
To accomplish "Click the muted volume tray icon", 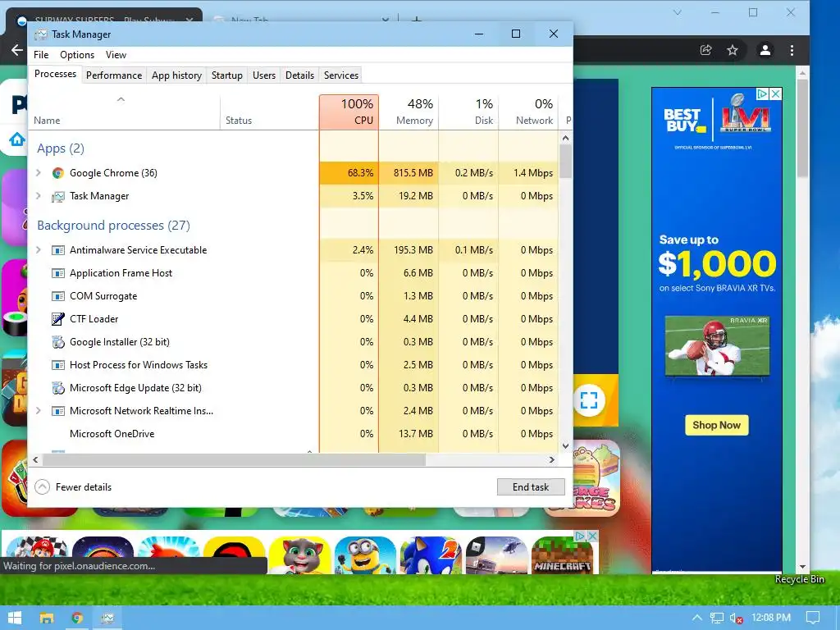I will click(x=737, y=619).
